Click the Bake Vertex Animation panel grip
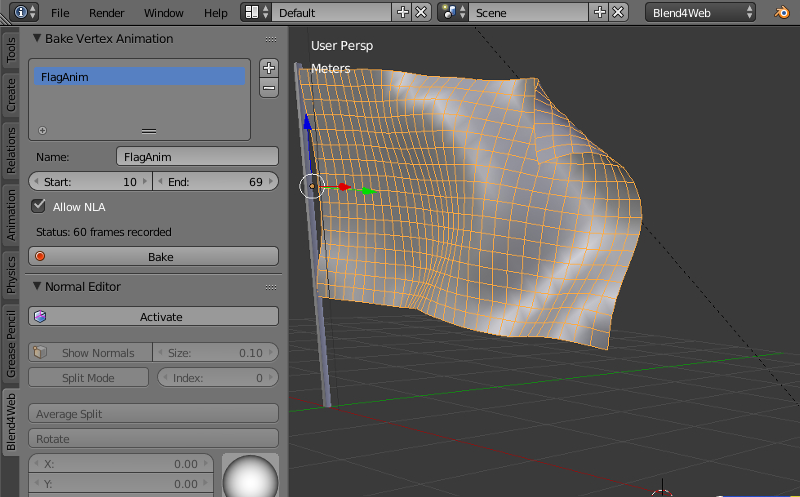Viewport: 800px width, 497px height. 271,39
